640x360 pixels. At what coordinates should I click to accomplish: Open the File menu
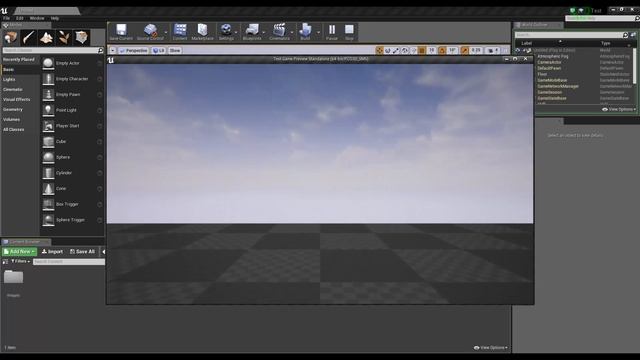tap(7, 18)
